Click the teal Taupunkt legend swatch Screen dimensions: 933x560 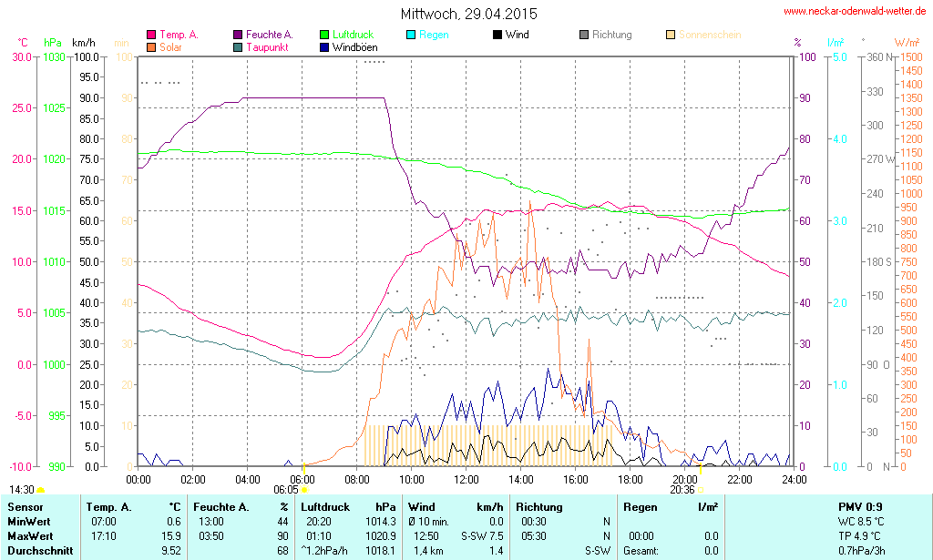tap(238, 46)
